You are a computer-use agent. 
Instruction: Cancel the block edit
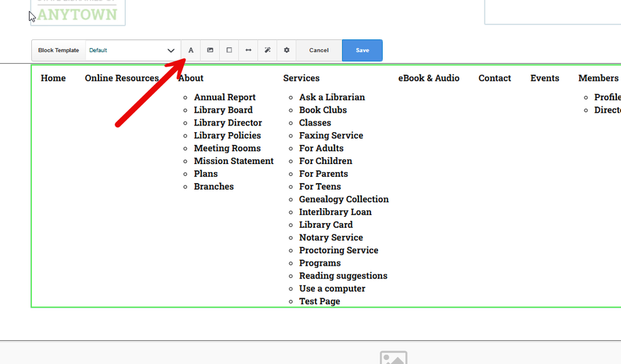click(319, 50)
